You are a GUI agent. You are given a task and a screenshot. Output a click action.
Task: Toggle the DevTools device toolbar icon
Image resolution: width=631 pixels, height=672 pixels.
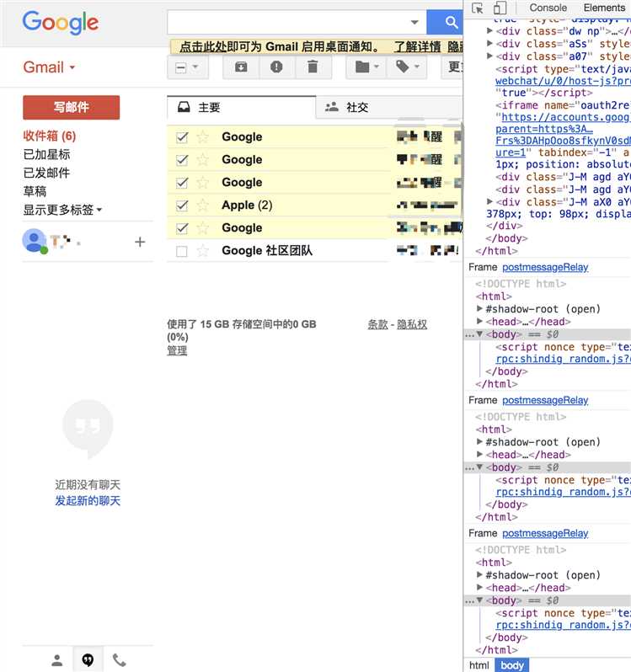(500, 8)
